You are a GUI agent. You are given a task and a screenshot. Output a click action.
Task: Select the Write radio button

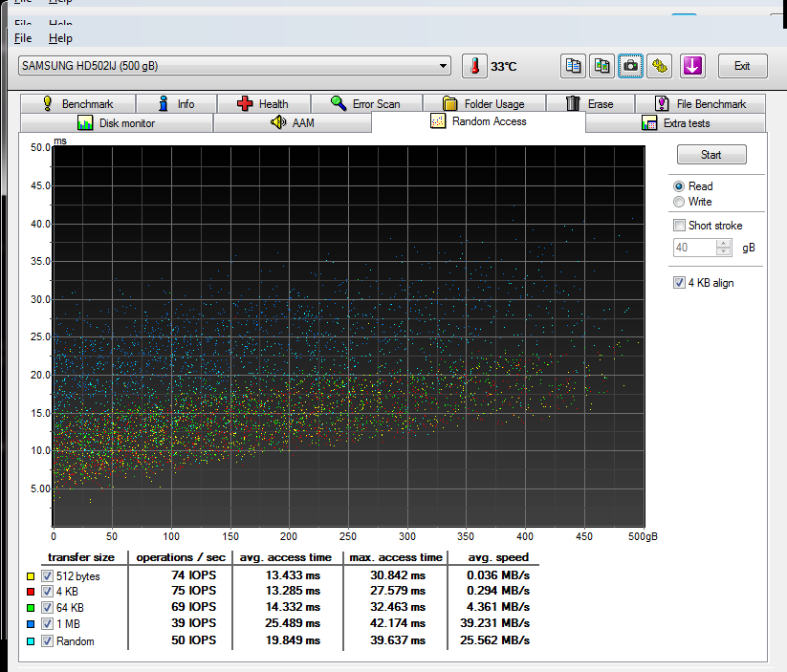pyautogui.click(x=680, y=202)
